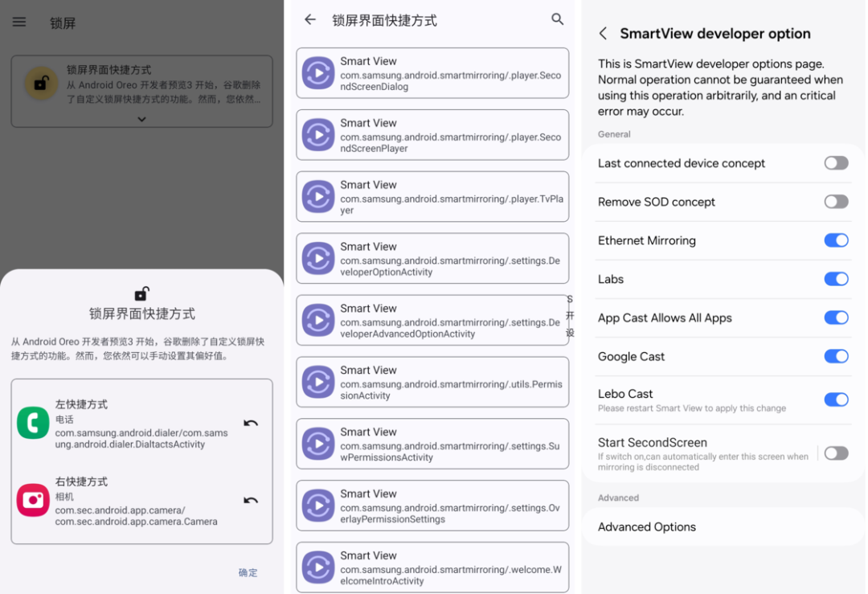Screen dimensions: 868x594
Task: Toggle App Cast Allows All Apps
Action: coord(836,317)
